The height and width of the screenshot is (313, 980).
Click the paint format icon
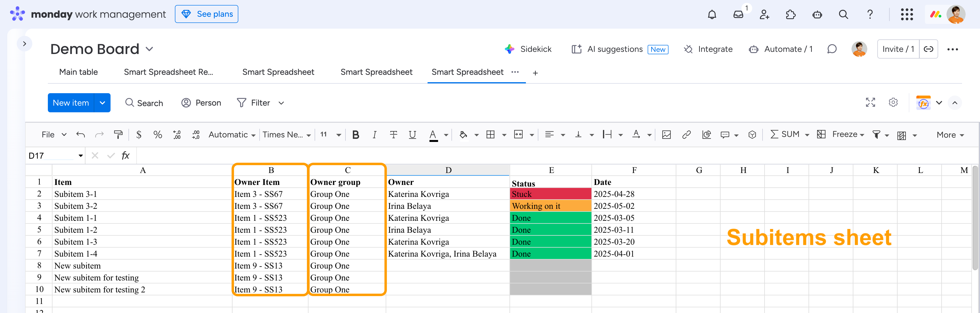coord(118,135)
